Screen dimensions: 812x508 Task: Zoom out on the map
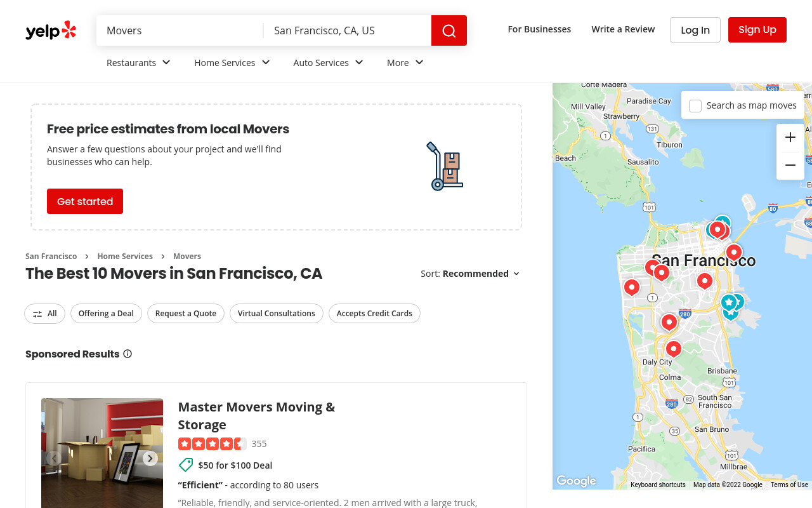pyautogui.click(x=790, y=166)
